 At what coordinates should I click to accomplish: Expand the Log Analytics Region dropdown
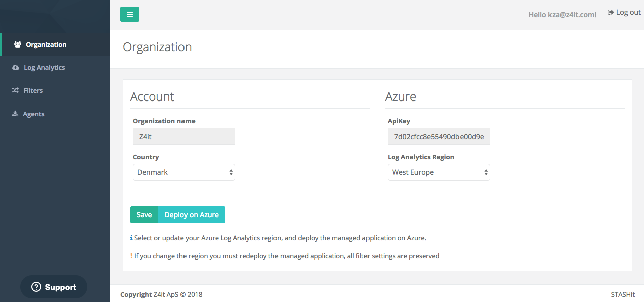pos(438,172)
